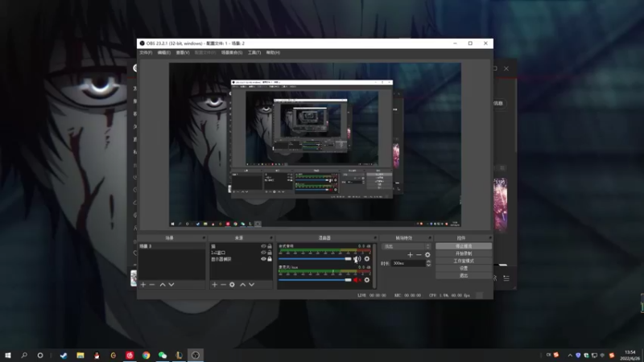The width and height of the screenshot is (644, 362).
Task: Move the selected source down
Action: click(251, 285)
